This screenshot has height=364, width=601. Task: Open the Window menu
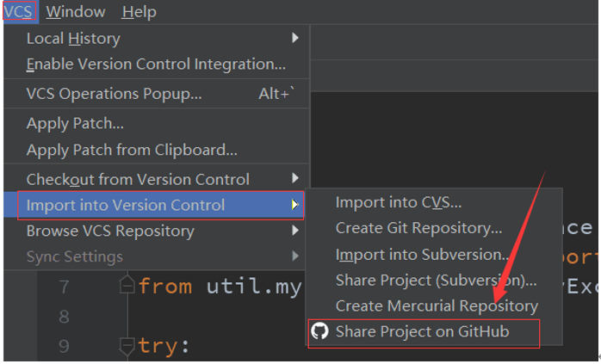[75, 12]
